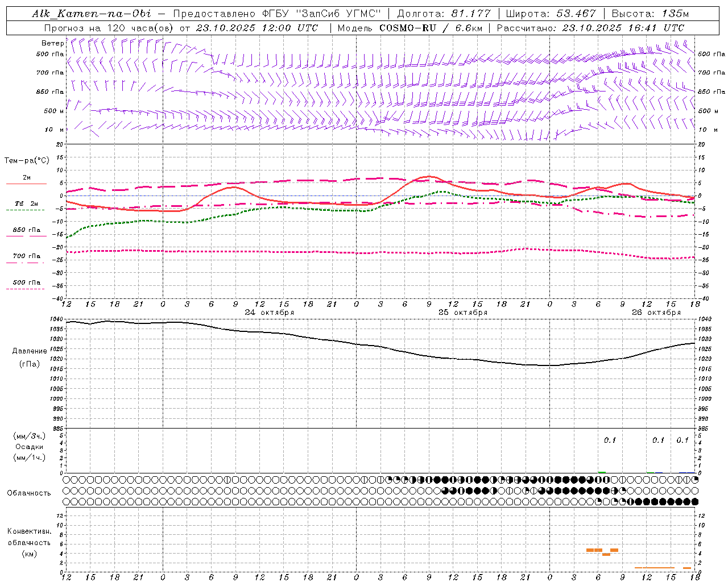The width and height of the screenshot is (728, 582).
Task: Click the '-40' label on left temperature axis
Action: (59, 299)
